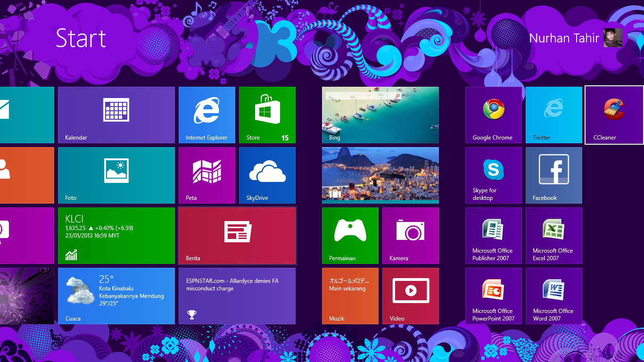Open the Permainan games tile
644x362 pixels.
pyautogui.click(x=350, y=236)
